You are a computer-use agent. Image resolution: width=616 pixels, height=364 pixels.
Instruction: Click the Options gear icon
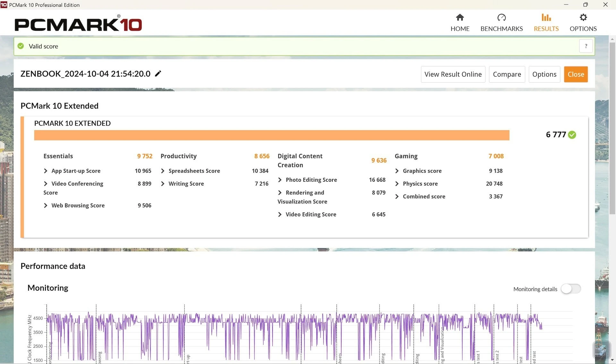point(583,17)
